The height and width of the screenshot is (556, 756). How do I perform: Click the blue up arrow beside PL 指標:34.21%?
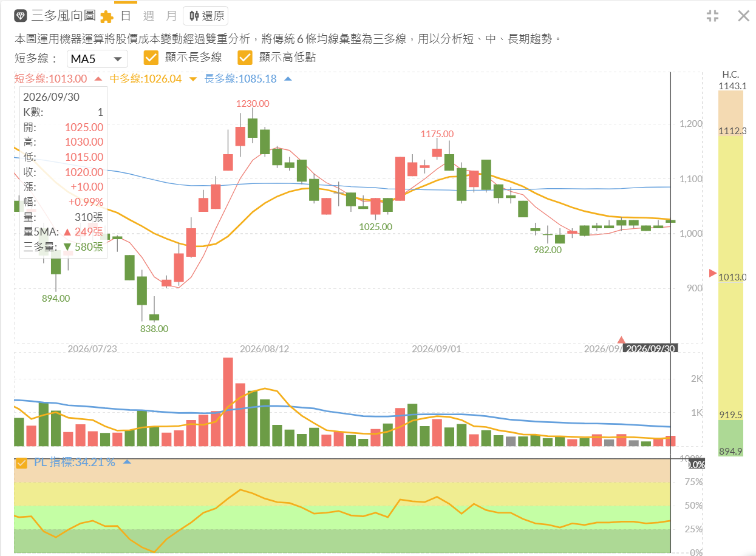pos(127,462)
